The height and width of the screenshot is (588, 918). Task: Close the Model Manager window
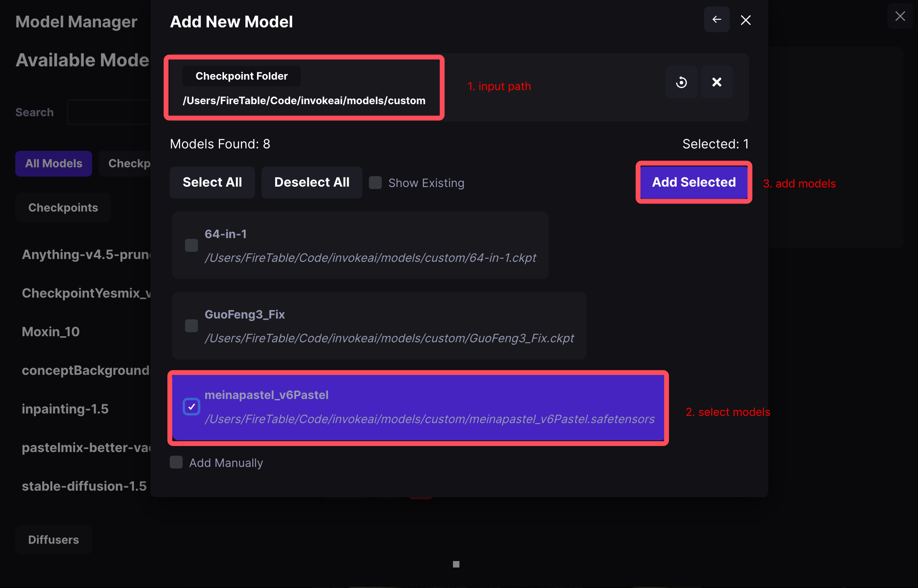900,16
